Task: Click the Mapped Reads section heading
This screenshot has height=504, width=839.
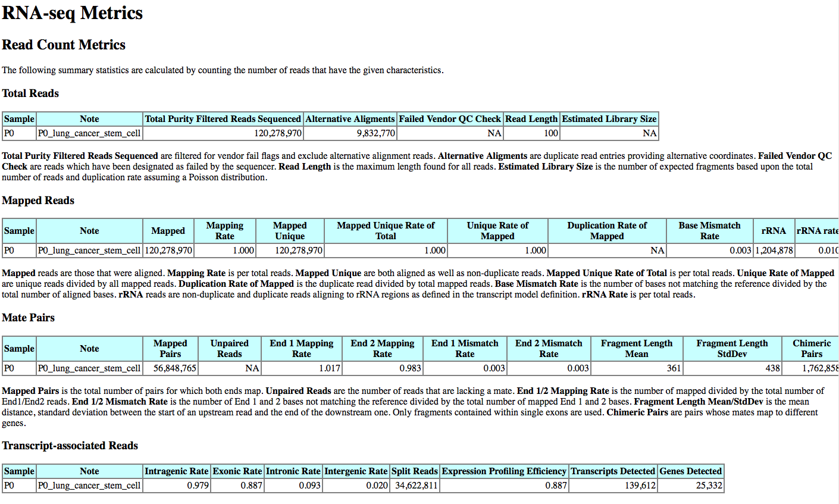Action: [37, 201]
